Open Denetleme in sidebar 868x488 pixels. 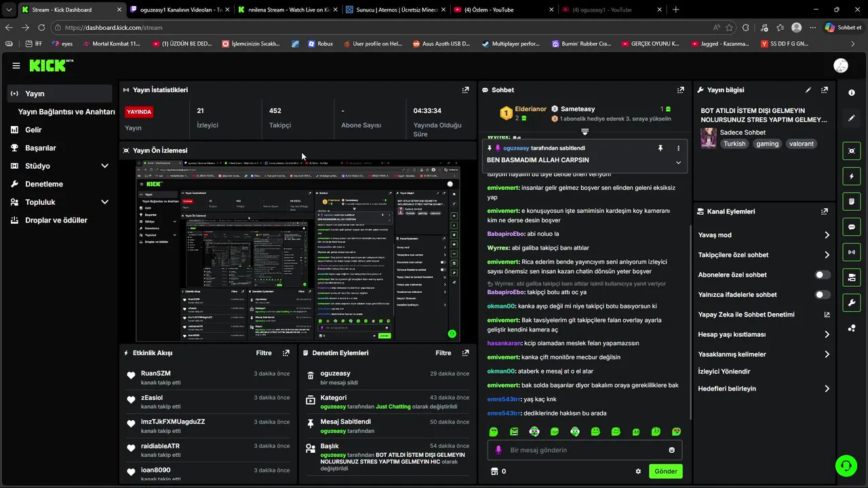point(60,184)
